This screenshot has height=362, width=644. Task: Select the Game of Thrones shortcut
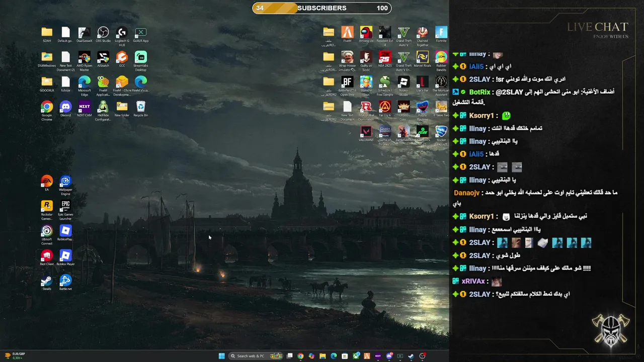tap(385, 136)
